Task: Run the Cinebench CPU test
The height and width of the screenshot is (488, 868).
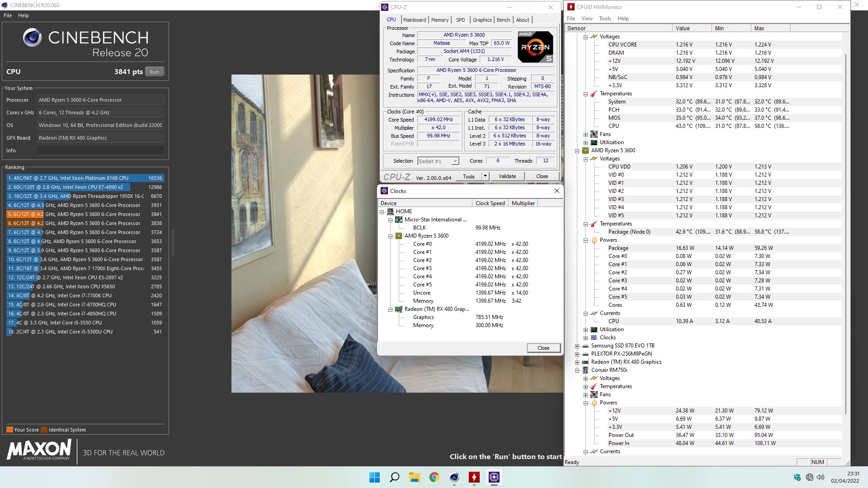Action: point(154,72)
